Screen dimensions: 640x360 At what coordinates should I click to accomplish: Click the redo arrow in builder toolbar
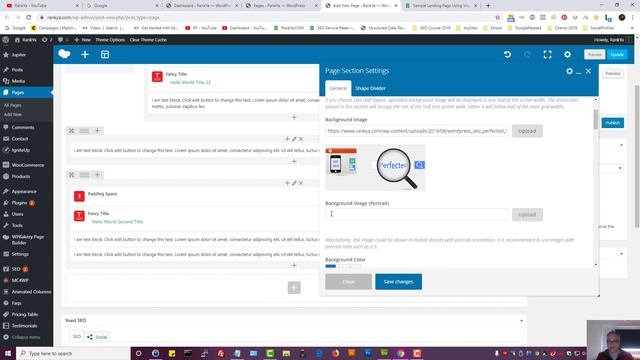(527, 54)
